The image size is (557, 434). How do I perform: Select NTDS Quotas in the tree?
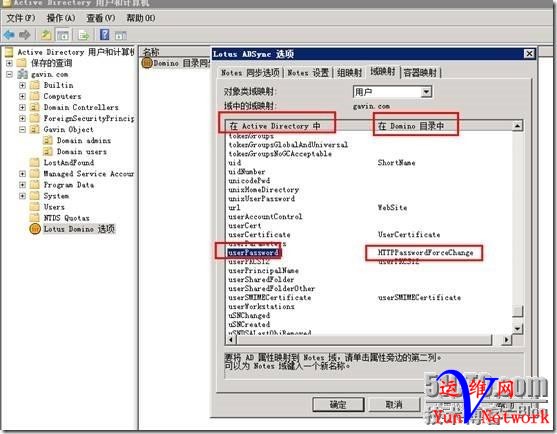click(66, 218)
